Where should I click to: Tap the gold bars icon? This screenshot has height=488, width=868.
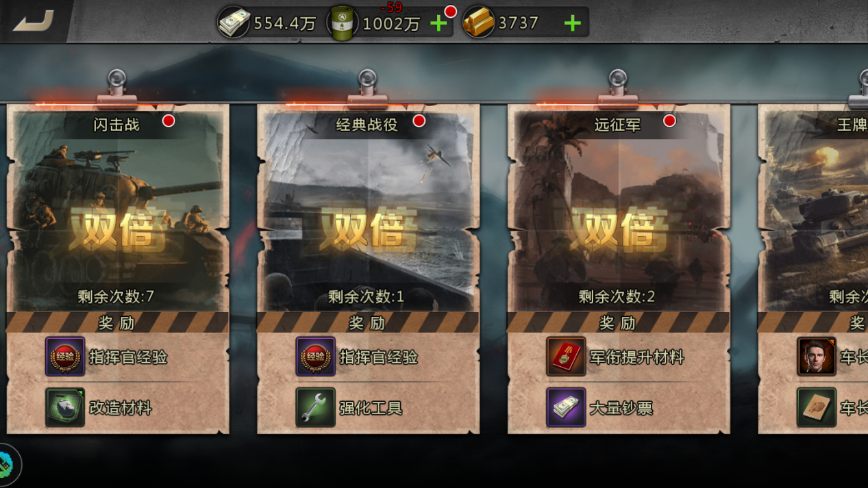tap(478, 23)
